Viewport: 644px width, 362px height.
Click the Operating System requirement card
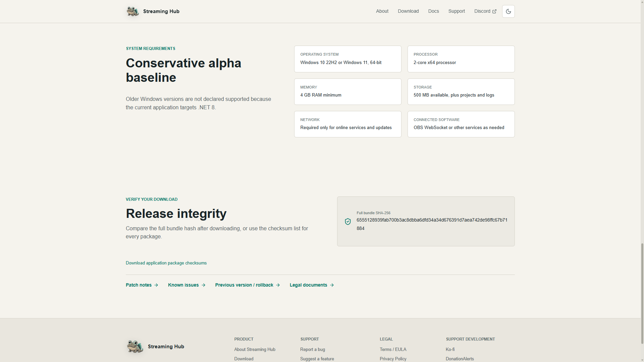click(347, 59)
